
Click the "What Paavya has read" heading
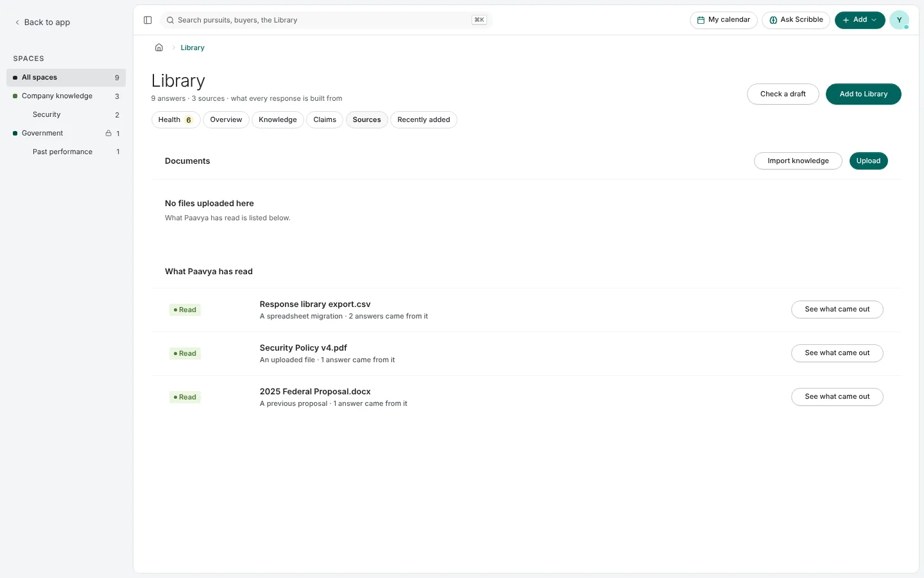click(209, 272)
